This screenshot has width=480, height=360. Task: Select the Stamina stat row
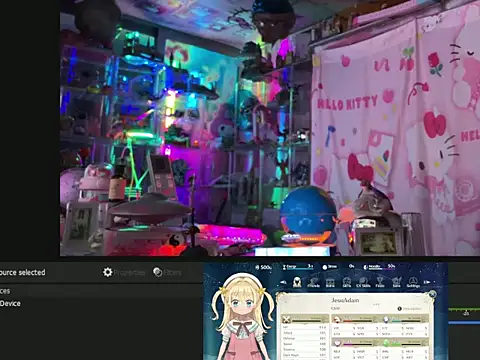click(x=304, y=349)
